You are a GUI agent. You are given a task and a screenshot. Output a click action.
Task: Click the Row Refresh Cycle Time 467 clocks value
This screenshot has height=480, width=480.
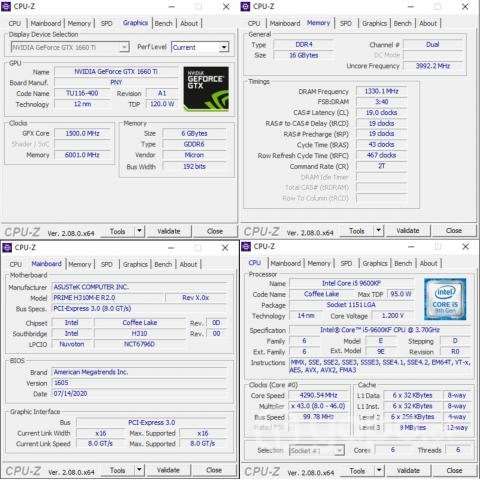(x=382, y=155)
